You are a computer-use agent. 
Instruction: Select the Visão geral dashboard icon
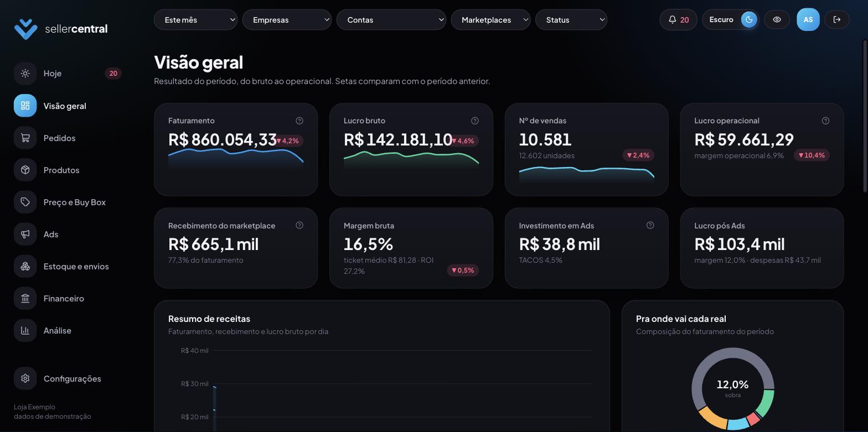25,106
